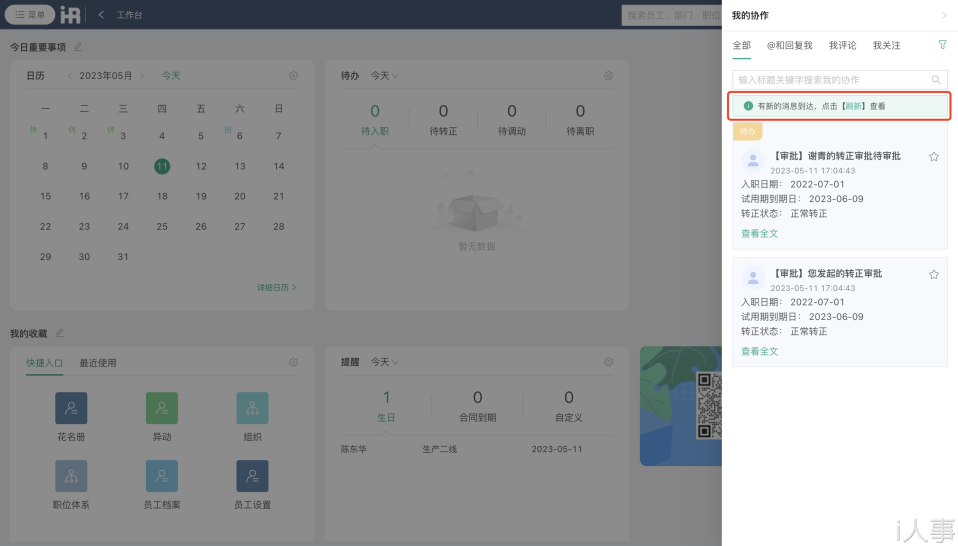This screenshot has width=958, height=546.
Task: Expand 待办 今天 date dropdown
Action: tap(384, 76)
